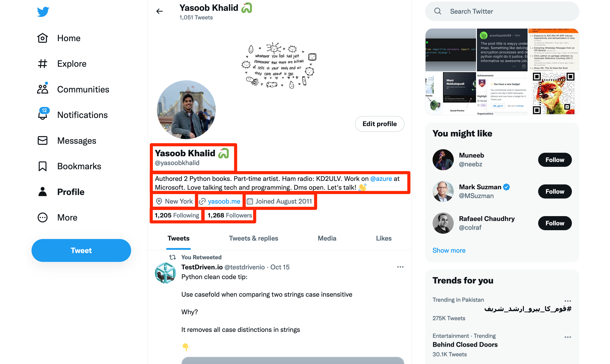This screenshot has height=364, width=610.
Task: Click the Twitter bird logo
Action: [x=43, y=11]
